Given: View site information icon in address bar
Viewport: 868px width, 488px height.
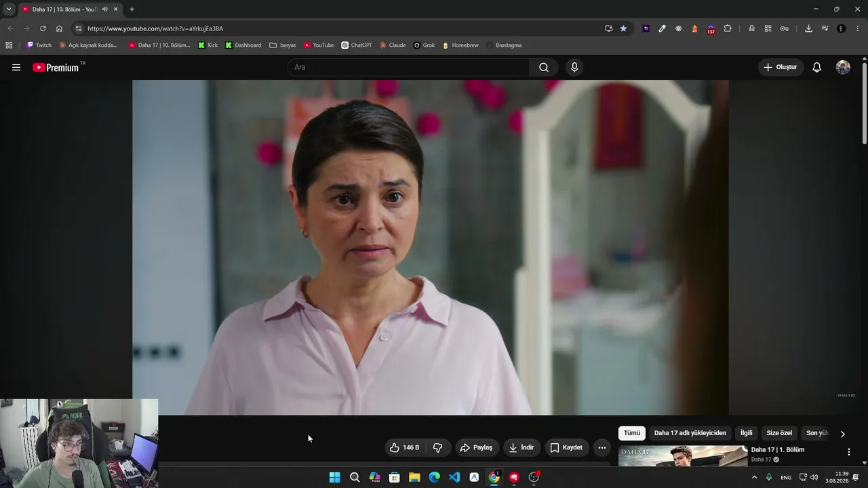Looking at the screenshot, I should (79, 28).
